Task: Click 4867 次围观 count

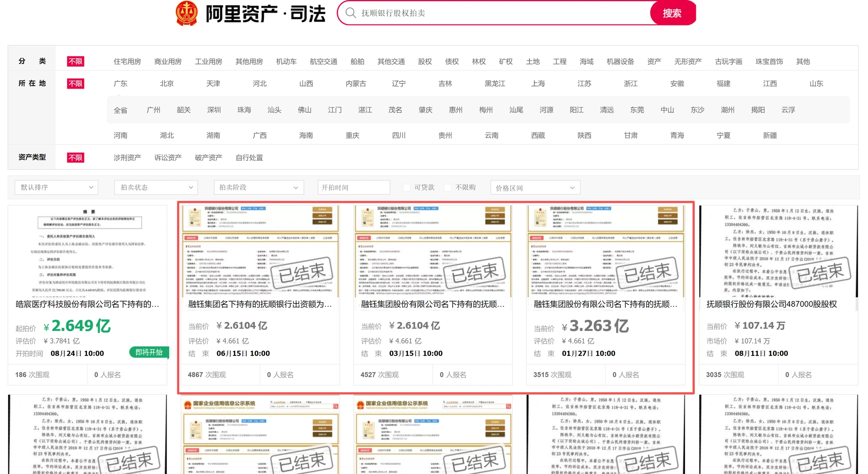Action: pos(207,375)
